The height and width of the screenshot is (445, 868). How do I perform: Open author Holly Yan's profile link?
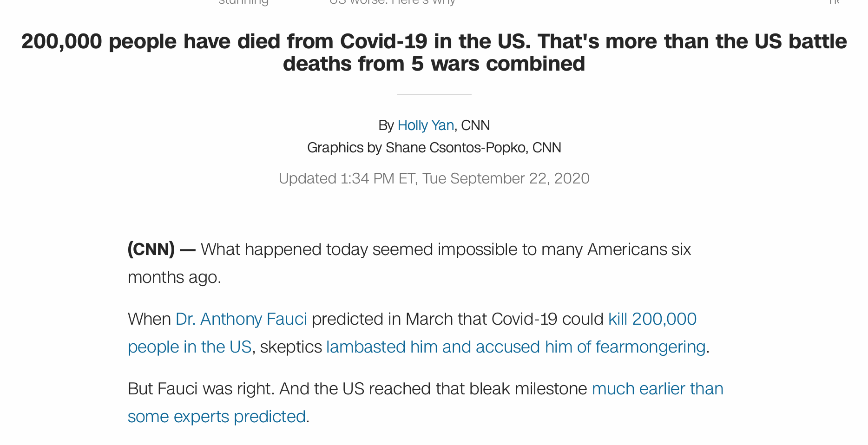[426, 125]
